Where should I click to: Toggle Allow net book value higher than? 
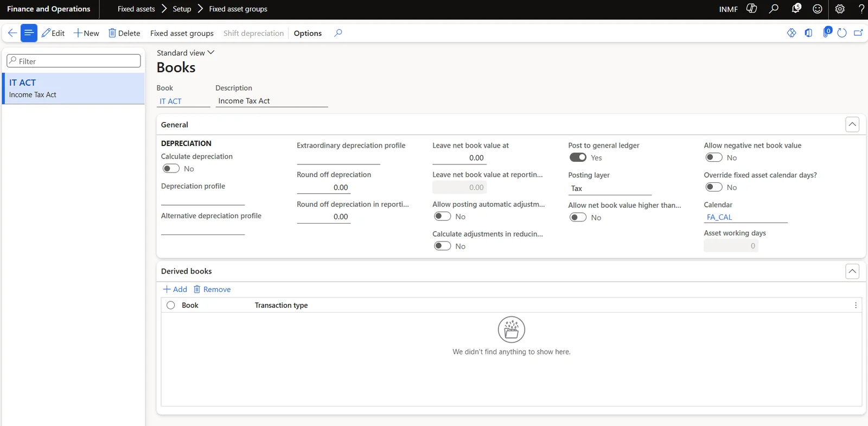tap(578, 217)
